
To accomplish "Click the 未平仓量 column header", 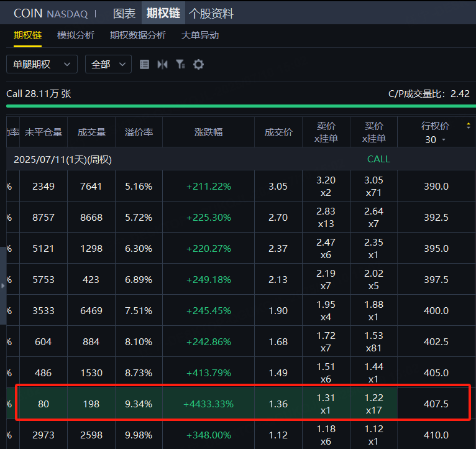I will (x=43, y=132).
